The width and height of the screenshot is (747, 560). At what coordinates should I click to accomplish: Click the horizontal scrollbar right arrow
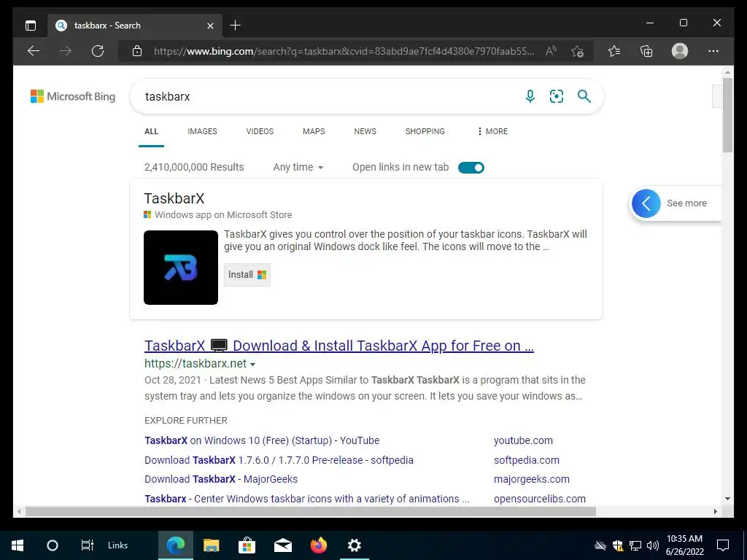click(715, 511)
